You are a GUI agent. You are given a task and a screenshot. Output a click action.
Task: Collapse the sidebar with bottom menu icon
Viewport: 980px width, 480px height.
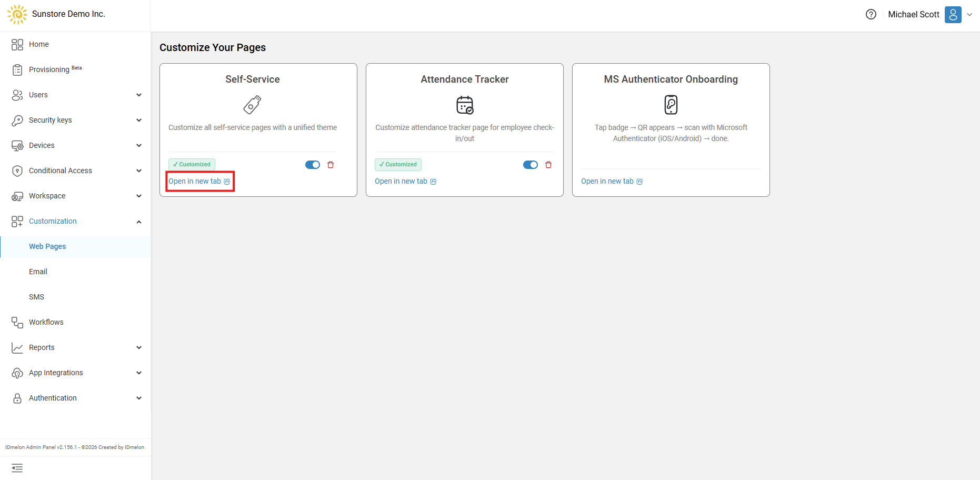coord(17,468)
